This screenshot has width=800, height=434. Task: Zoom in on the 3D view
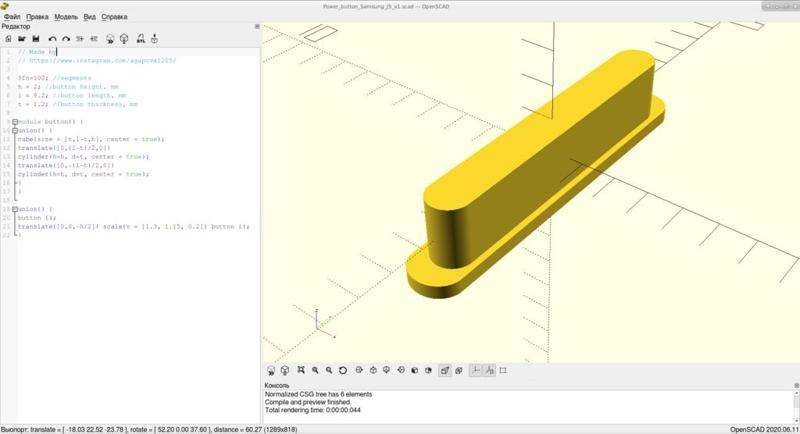pos(315,370)
